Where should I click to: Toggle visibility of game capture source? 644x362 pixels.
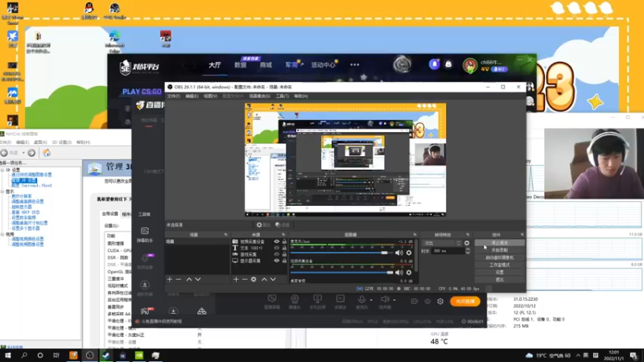[277, 254]
